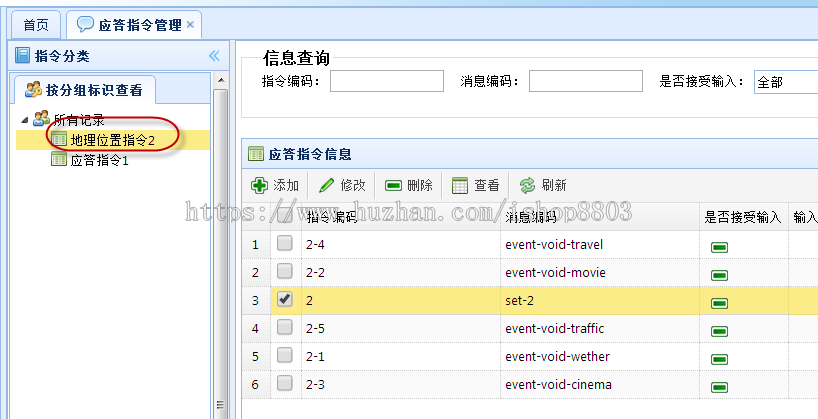
Task: Select the 按分组标识查看 tab
Action: click(84, 90)
